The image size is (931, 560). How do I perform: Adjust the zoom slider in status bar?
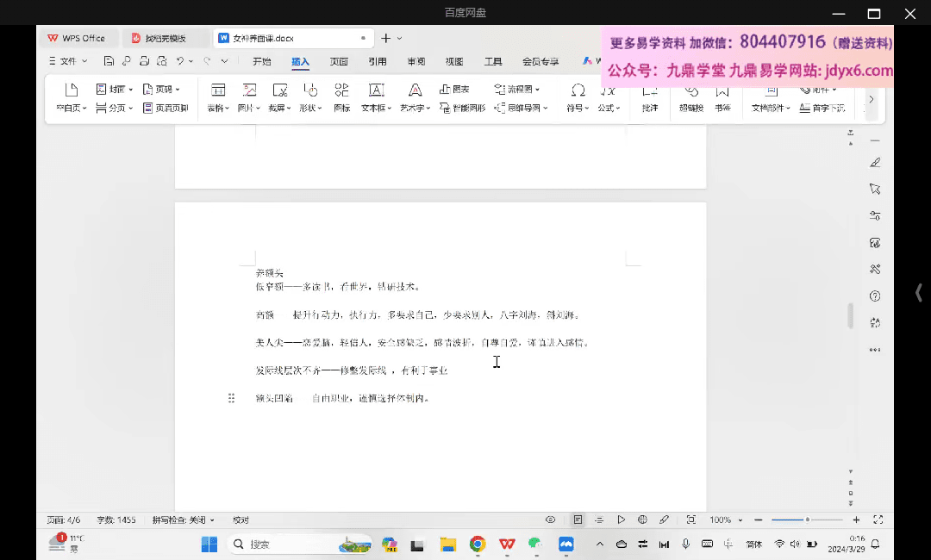coord(807,520)
